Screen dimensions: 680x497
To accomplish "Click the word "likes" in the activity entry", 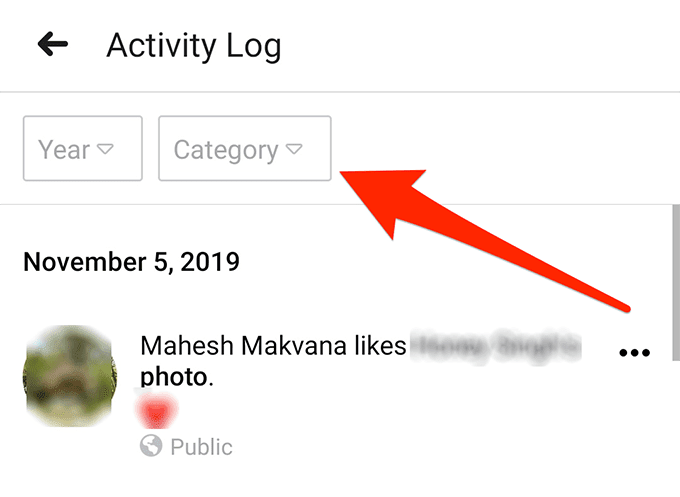I will click(376, 346).
